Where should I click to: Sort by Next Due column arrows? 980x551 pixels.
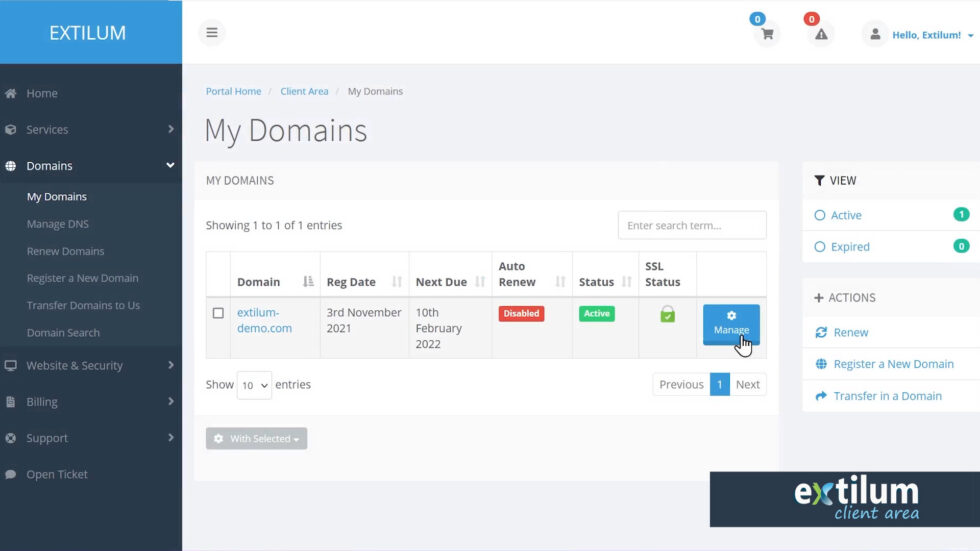[x=479, y=282]
